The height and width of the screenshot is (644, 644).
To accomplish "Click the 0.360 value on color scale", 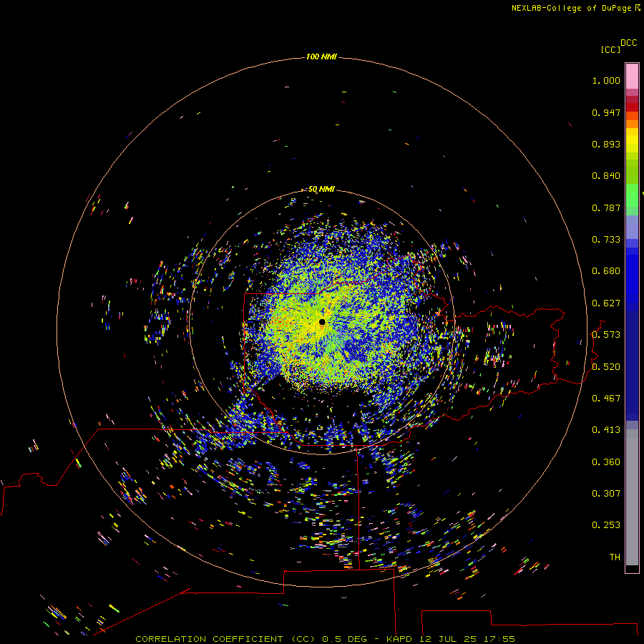I will click(606, 462).
